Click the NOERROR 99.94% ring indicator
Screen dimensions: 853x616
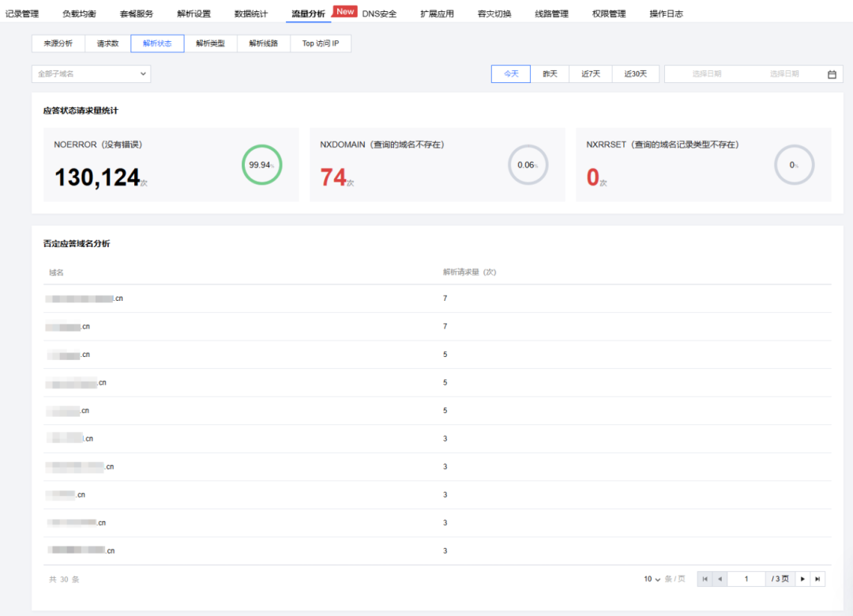(x=261, y=165)
